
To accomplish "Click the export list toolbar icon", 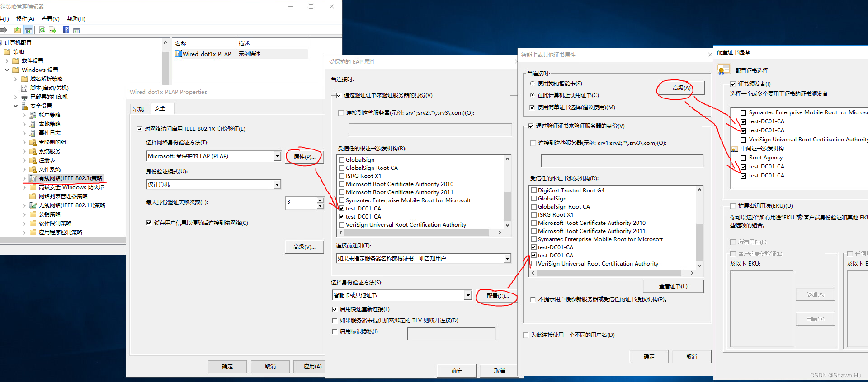I will tap(52, 30).
